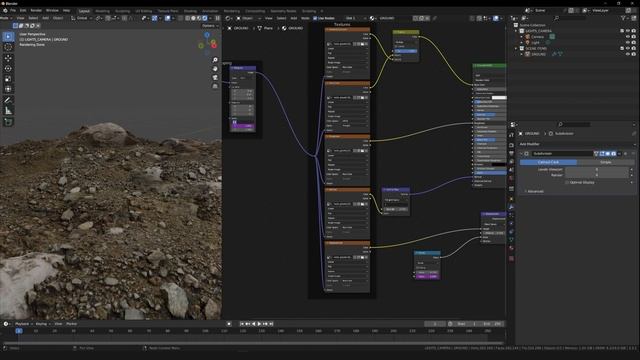The width and height of the screenshot is (640, 360).
Task: Hide Light object with its eye icon
Action: [x=628, y=42]
